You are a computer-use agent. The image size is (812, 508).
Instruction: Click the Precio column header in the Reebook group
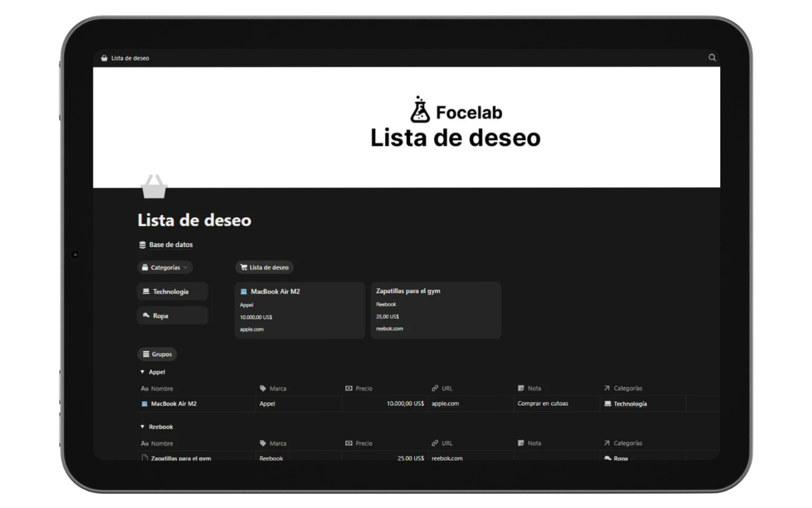[359, 443]
